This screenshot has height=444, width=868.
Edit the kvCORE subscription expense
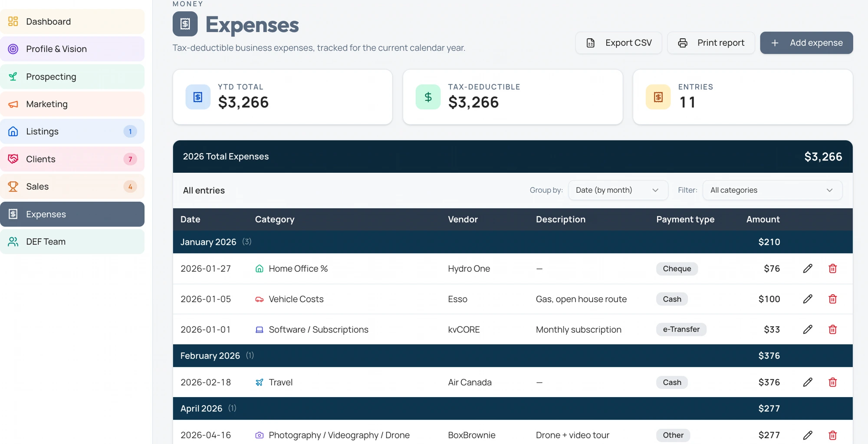coord(808,329)
